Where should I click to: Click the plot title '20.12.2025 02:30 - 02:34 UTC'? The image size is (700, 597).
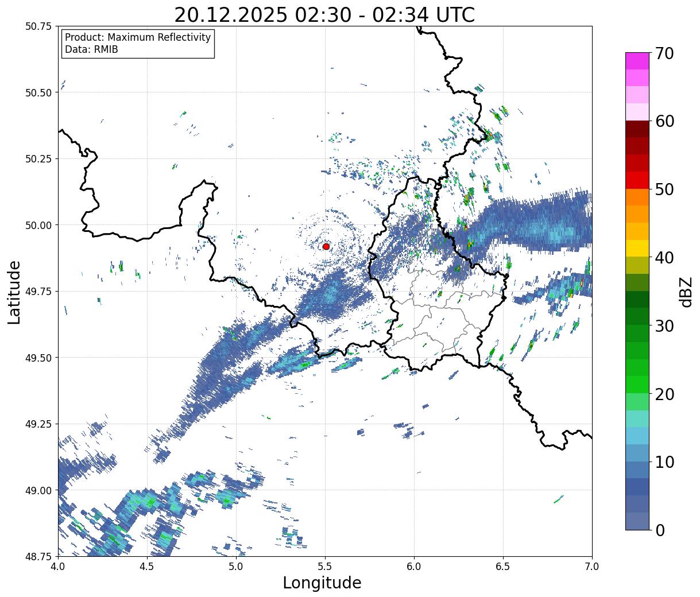(x=324, y=15)
